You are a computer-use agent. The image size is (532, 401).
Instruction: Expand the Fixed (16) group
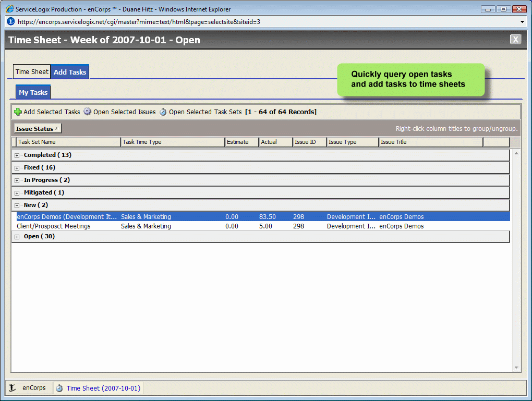[x=17, y=168]
